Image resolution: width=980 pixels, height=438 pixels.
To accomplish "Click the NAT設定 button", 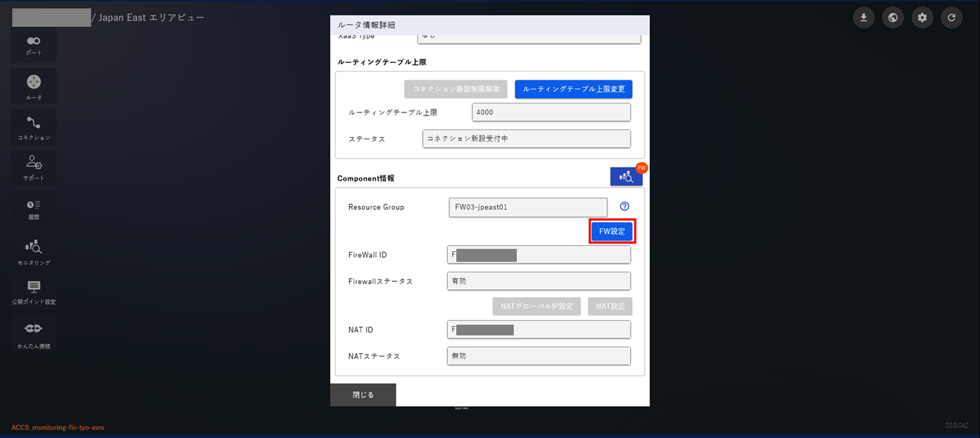I will pos(610,306).
